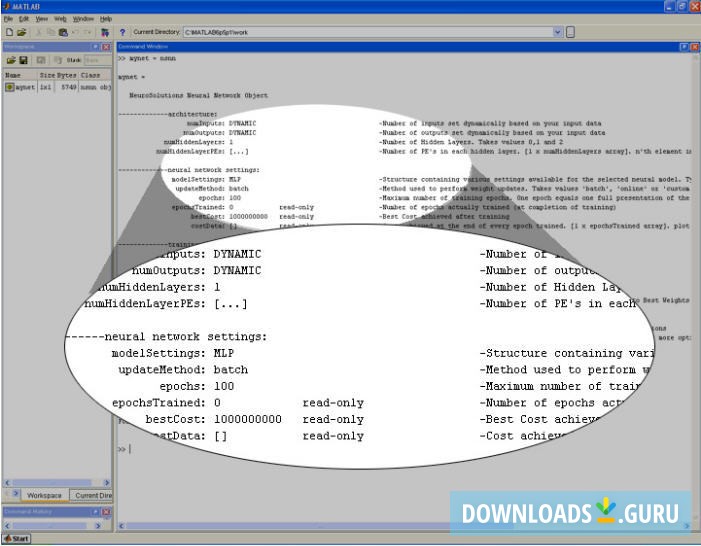Click Command Window horizontal scrollbar left arrow

point(122,526)
